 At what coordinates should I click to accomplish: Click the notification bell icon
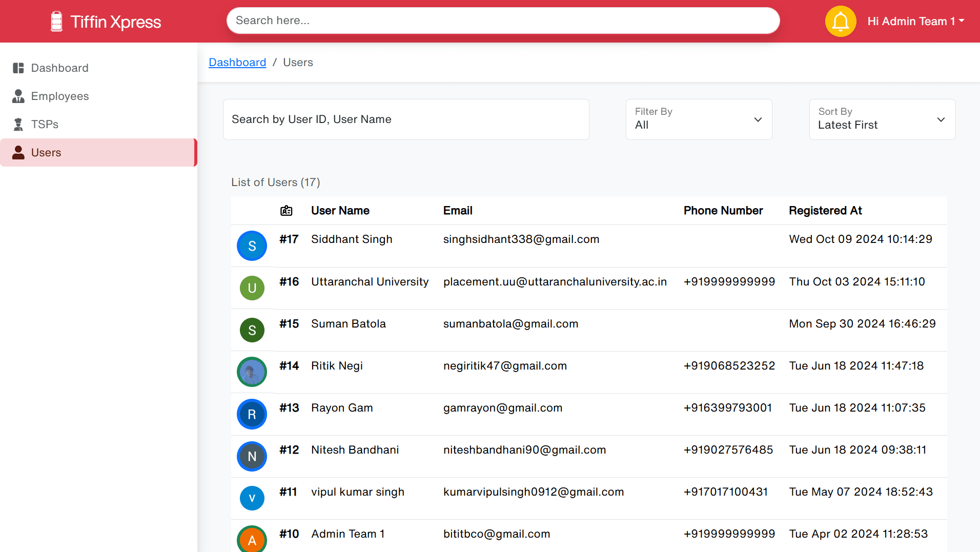pyautogui.click(x=840, y=22)
